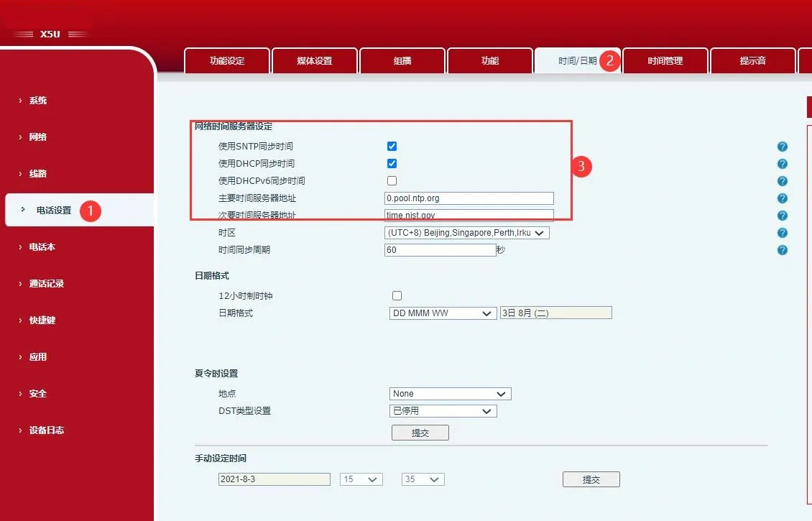Open help for 使用DHCPv6同步时间 setting
Screen dimensions: 812x521
point(783,180)
